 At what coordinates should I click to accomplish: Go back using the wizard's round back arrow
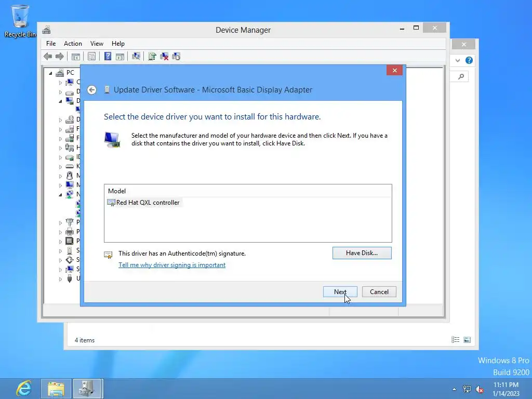coord(91,90)
